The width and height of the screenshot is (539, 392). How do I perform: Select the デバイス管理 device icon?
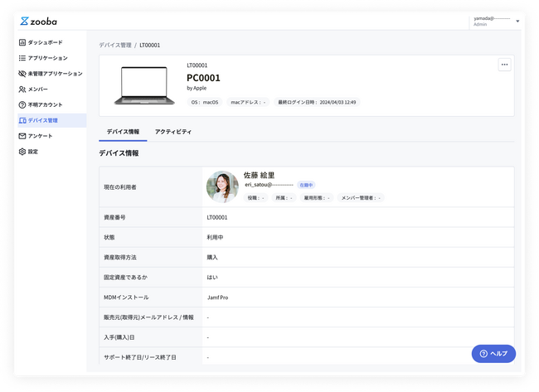tap(22, 121)
